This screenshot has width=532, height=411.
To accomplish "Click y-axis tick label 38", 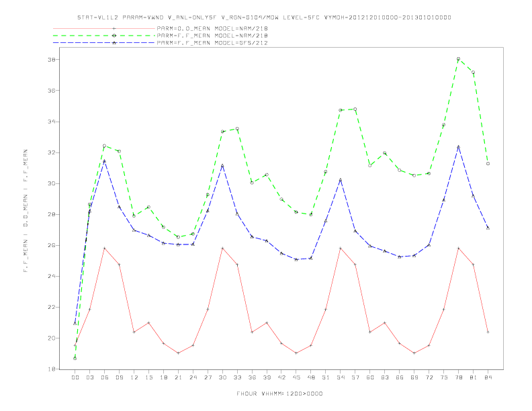I will click(52, 60).
